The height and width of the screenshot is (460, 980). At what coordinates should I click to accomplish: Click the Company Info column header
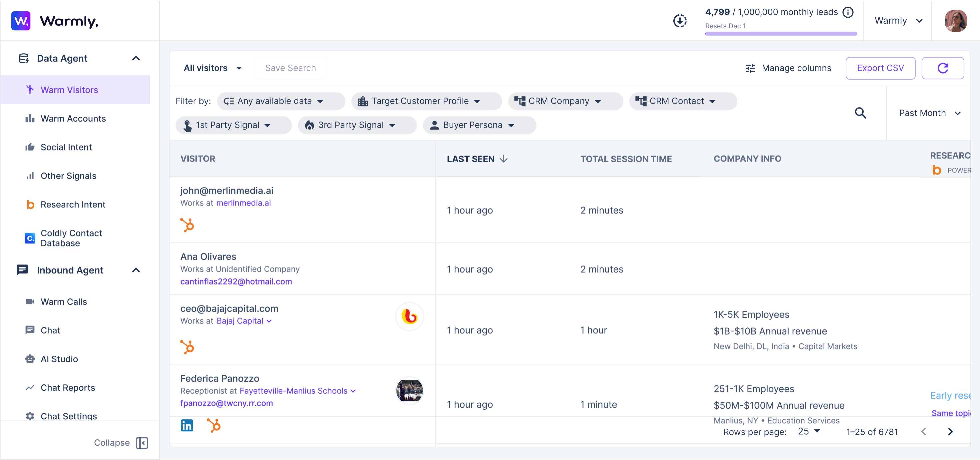748,159
